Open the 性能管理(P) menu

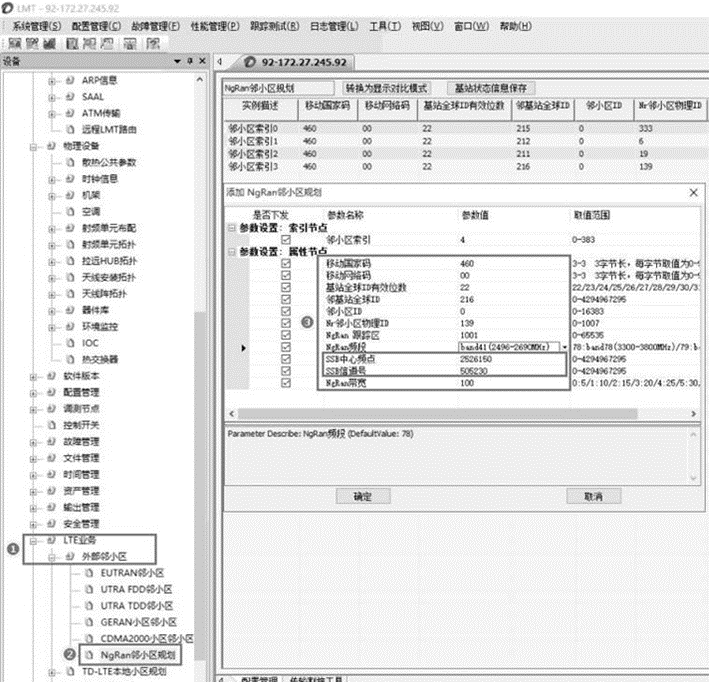pos(215,26)
